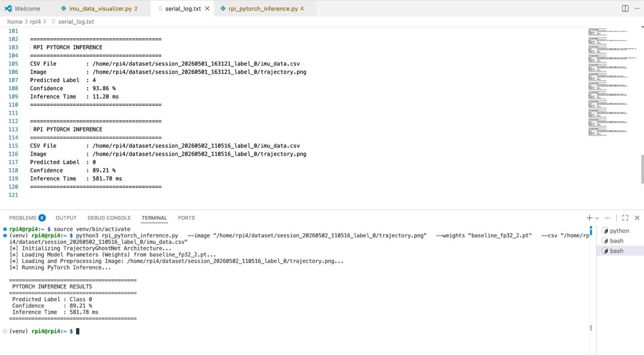Click 'Running PyTorch Inference...' terminal line
Image resolution: width=644 pixels, height=355 pixels.
(x=60, y=267)
